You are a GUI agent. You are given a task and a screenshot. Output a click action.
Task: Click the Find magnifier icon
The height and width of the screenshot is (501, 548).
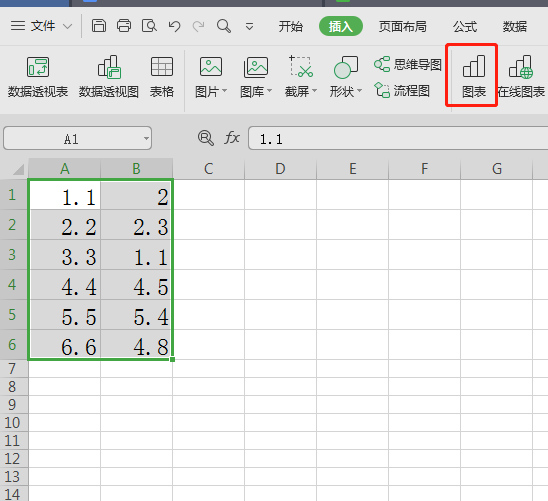coord(224,26)
